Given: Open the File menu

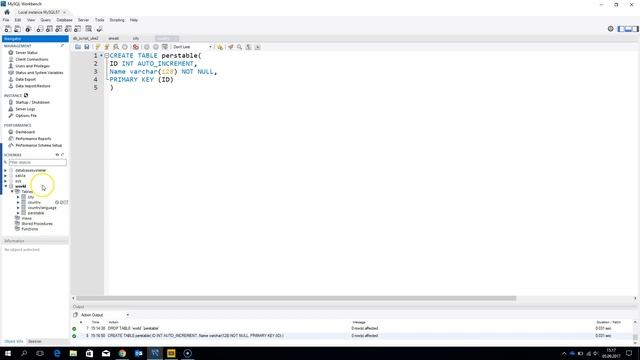Looking at the screenshot, I should click(x=6, y=20).
